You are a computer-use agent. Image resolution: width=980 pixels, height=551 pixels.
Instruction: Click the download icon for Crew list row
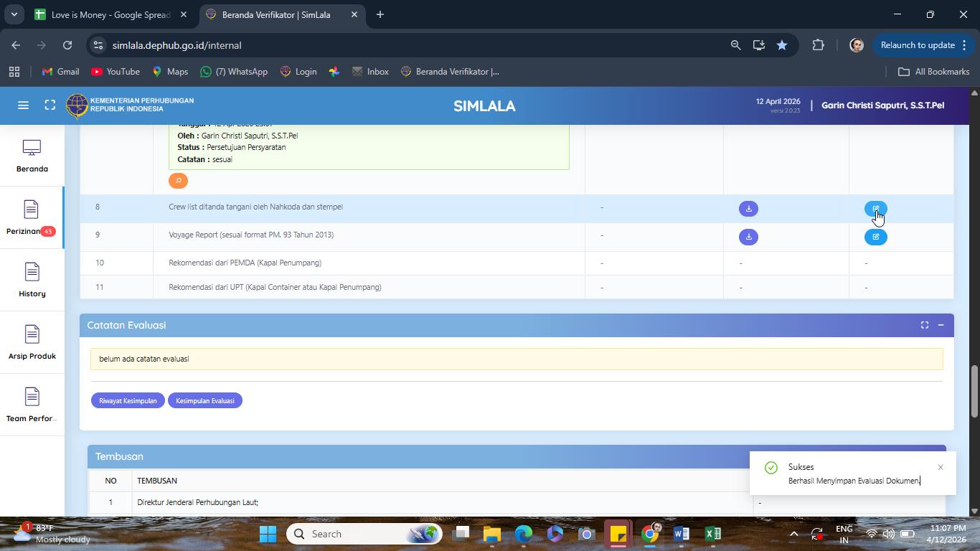(x=748, y=209)
